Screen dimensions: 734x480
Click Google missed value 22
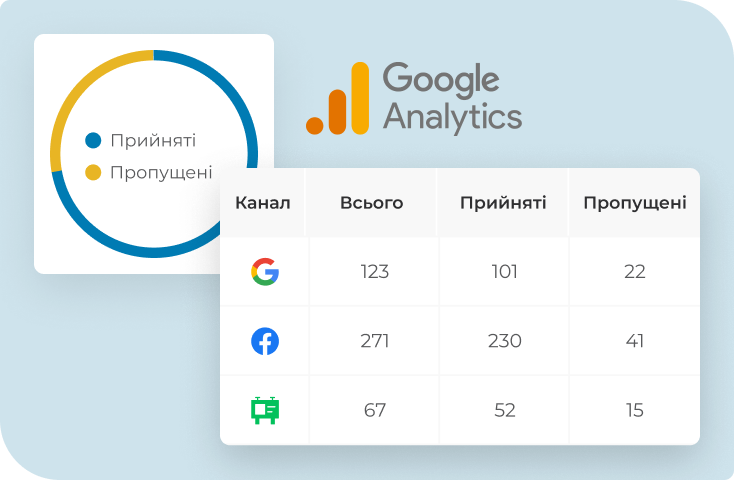635,272
